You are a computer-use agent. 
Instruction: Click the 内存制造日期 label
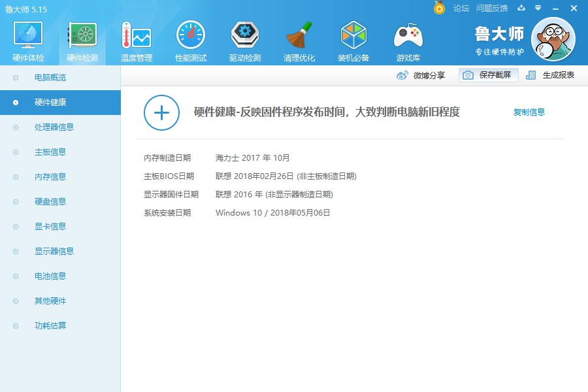[x=167, y=158]
